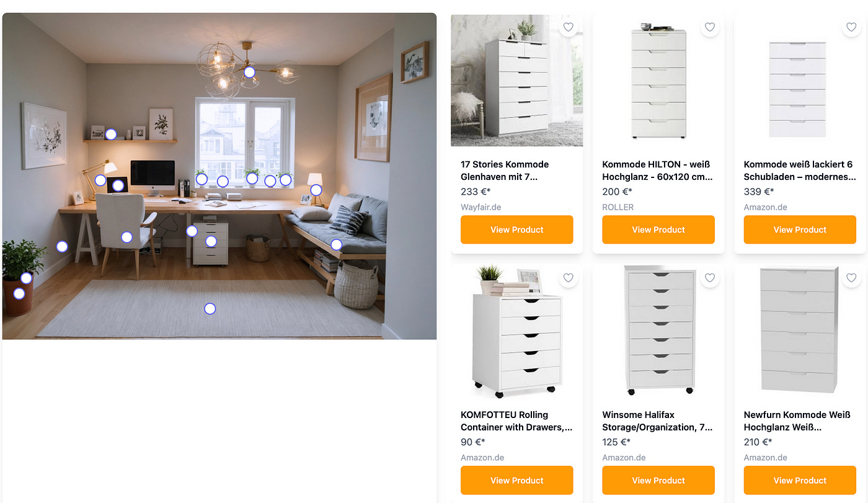View Product for Kommode HILTON from ROLLER

pos(658,229)
